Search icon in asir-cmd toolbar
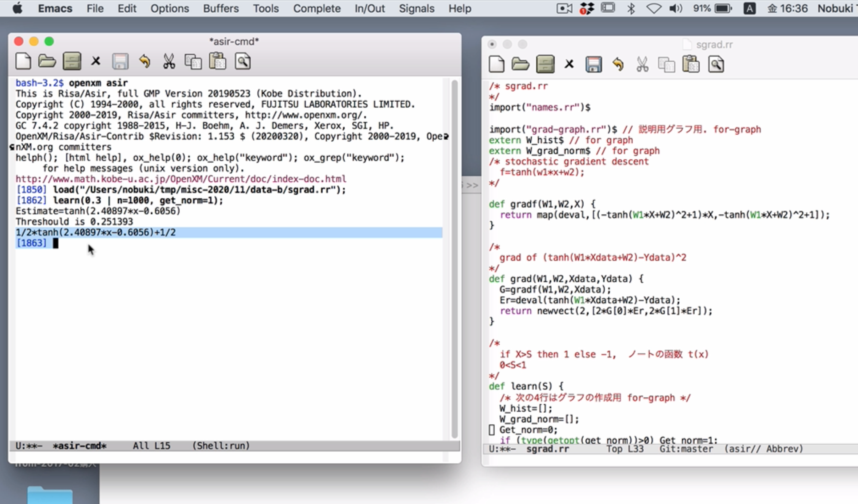 [243, 61]
